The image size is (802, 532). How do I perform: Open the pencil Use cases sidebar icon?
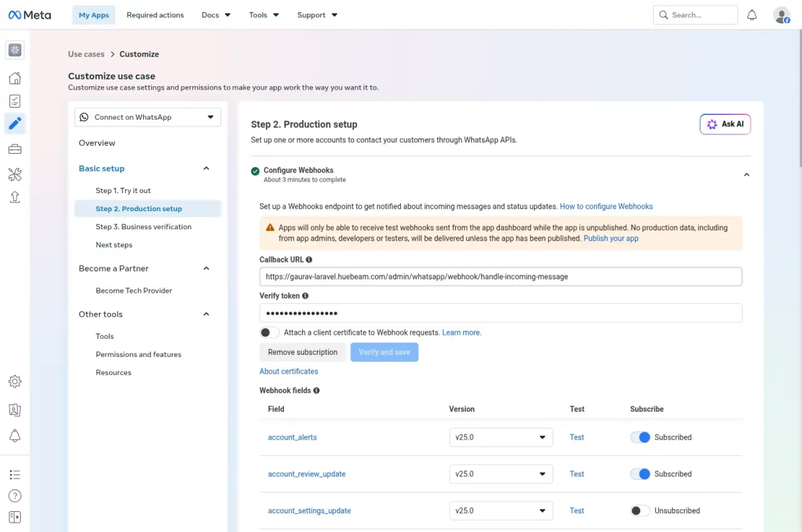15,123
